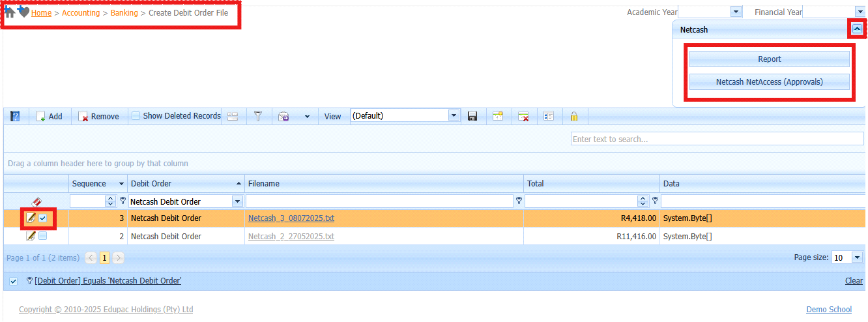Click filter condition icon beside Total filter

coord(655,201)
